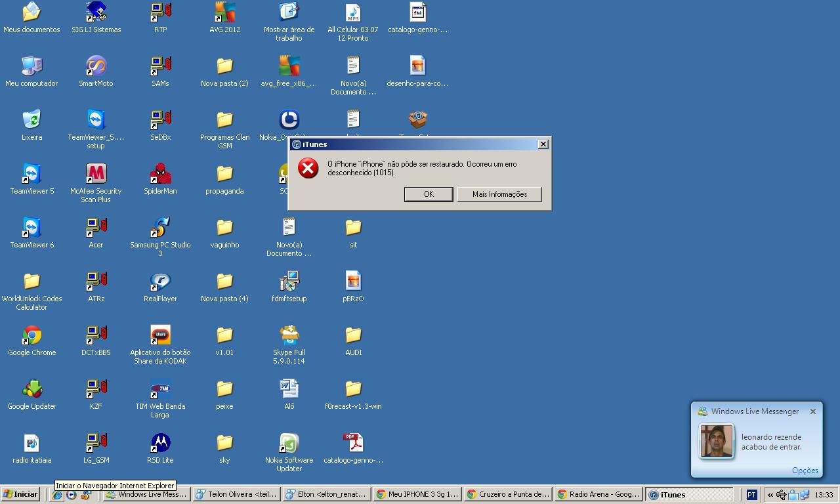Dismiss the Windows Live Messenger notification

(813, 411)
